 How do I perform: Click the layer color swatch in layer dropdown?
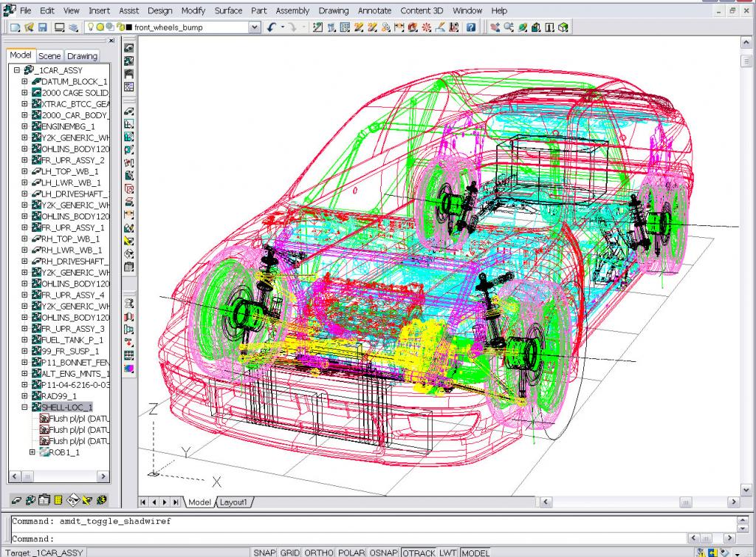point(128,27)
